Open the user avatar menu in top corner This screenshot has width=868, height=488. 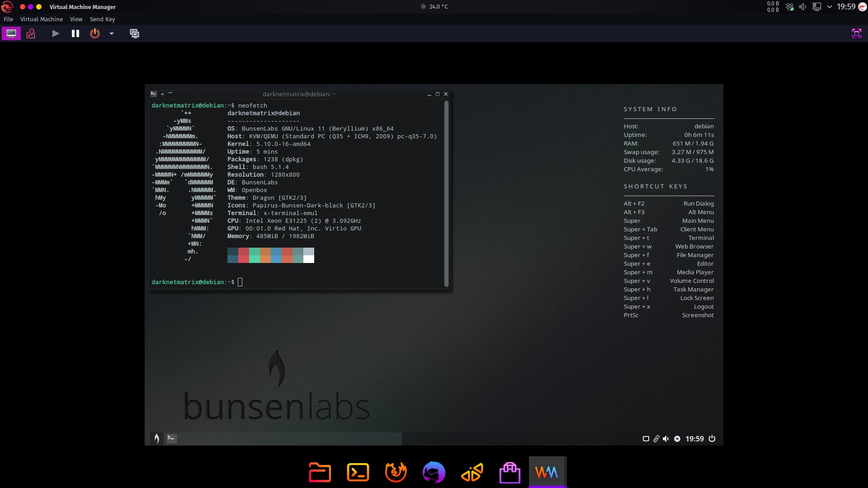pyautogui.click(x=862, y=7)
